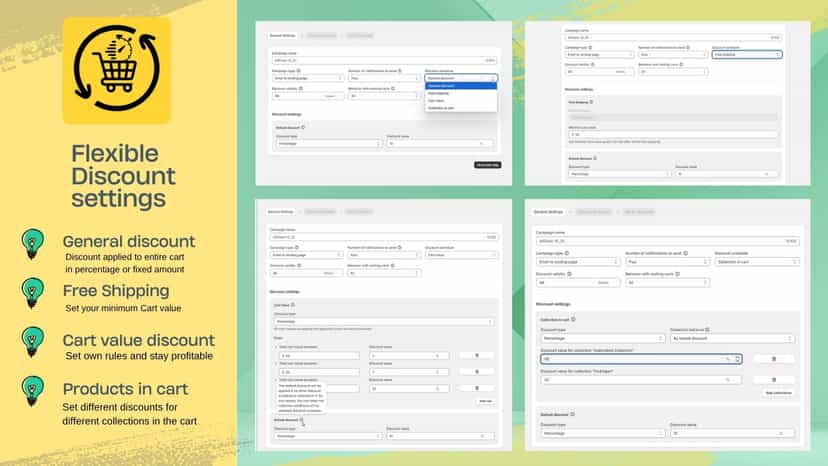Open Campaign type dropdown in the panel with the open dropdown list
The width and height of the screenshot is (828, 466).
point(307,78)
